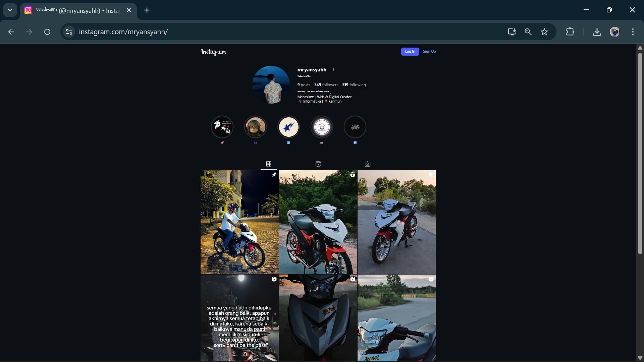Click the page vertical scrollbar
Viewport: 644px width, 362px height.
(640, 153)
